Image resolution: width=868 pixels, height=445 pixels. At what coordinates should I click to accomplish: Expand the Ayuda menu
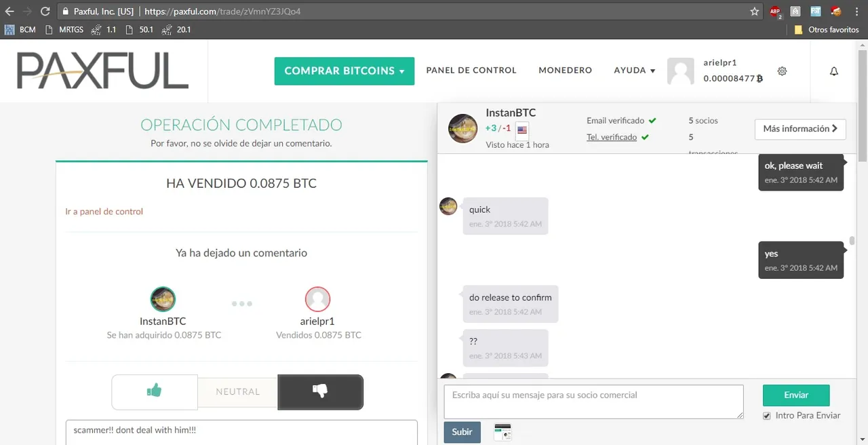click(635, 71)
